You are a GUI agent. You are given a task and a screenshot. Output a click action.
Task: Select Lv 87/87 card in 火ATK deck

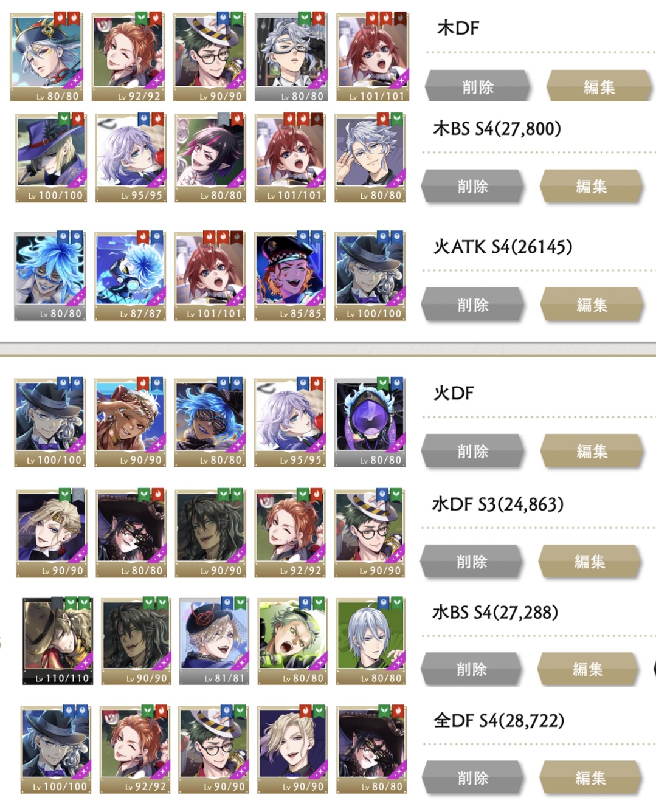click(x=130, y=276)
